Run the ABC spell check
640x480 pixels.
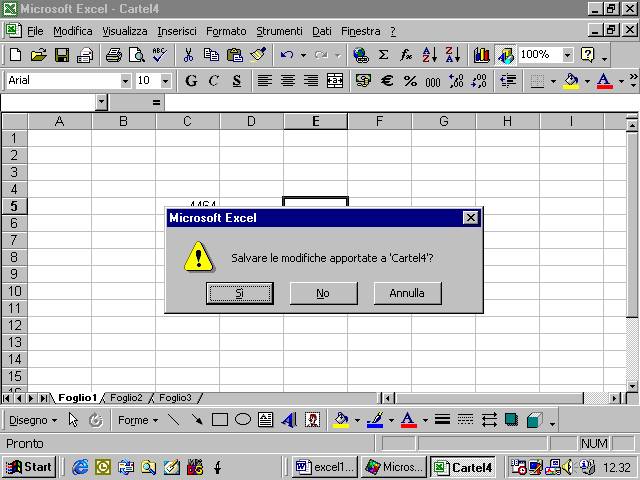[159, 55]
